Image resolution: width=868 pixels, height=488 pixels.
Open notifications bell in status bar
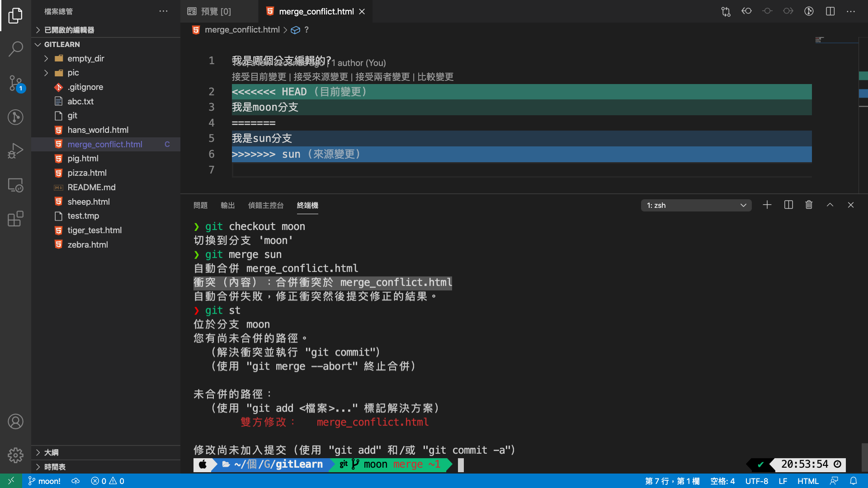[x=854, y=481]
